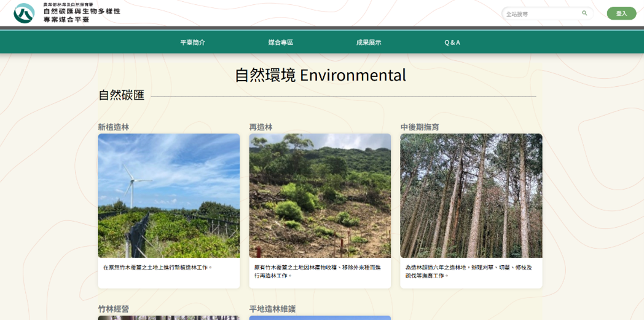Click the magnifier search icon
This screenshot has width=644, height=320.
point(584,13)
